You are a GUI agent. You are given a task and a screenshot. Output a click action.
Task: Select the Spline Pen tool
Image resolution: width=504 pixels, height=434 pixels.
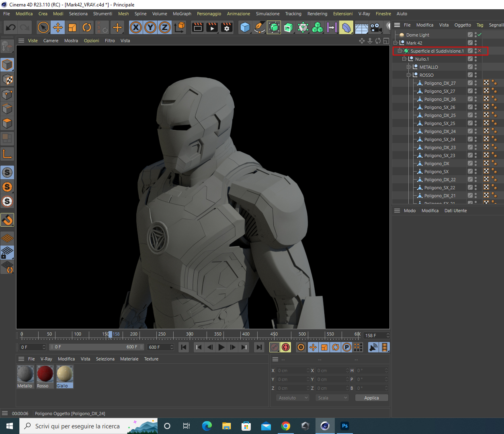259,28
